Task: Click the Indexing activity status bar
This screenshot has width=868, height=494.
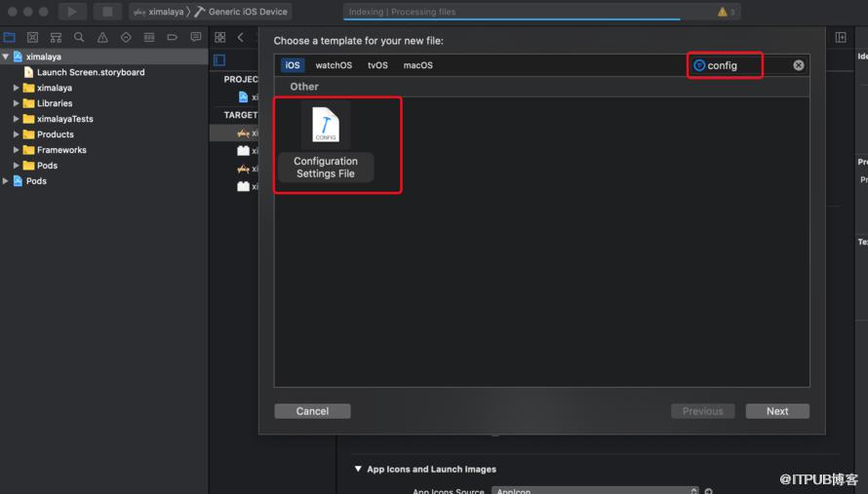Action: point(541,12)
